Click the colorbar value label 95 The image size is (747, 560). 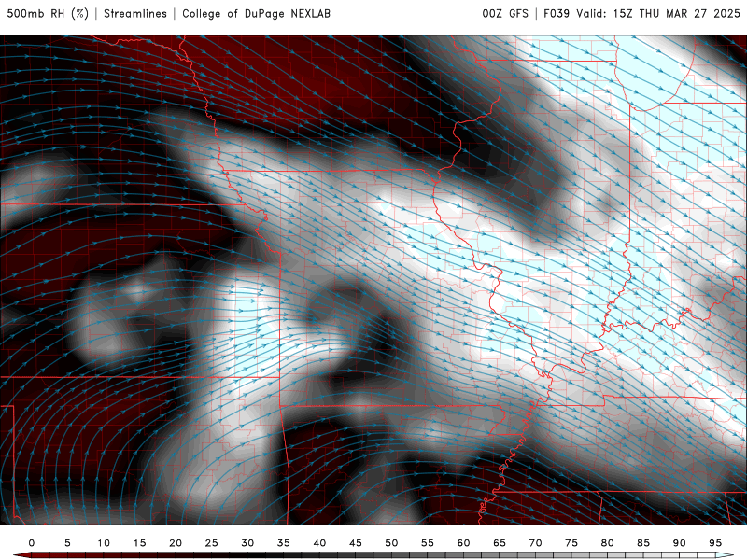click(x=715, y=543)
